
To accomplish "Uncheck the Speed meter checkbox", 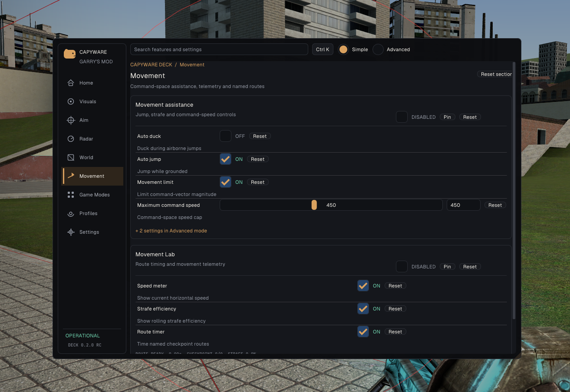I will 363,286.
